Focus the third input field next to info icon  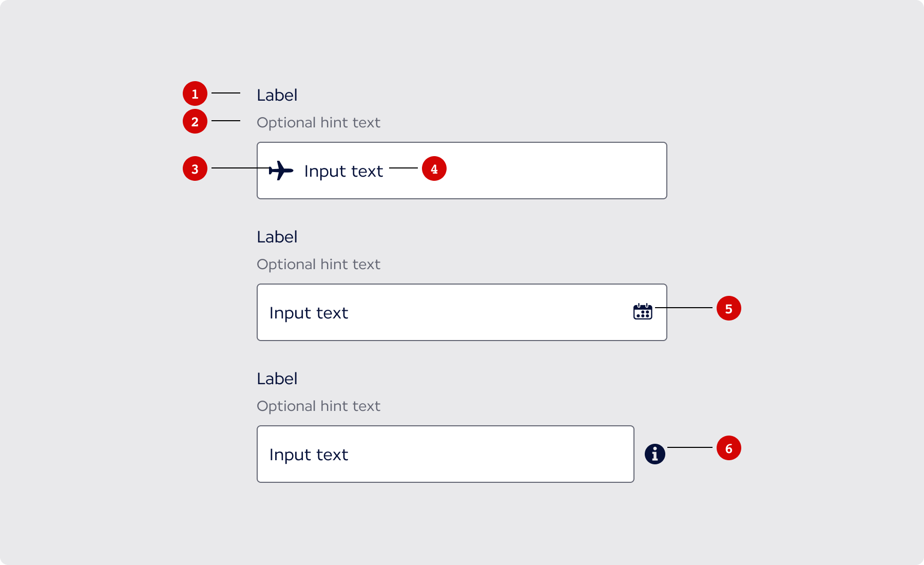tap(446, 454)
